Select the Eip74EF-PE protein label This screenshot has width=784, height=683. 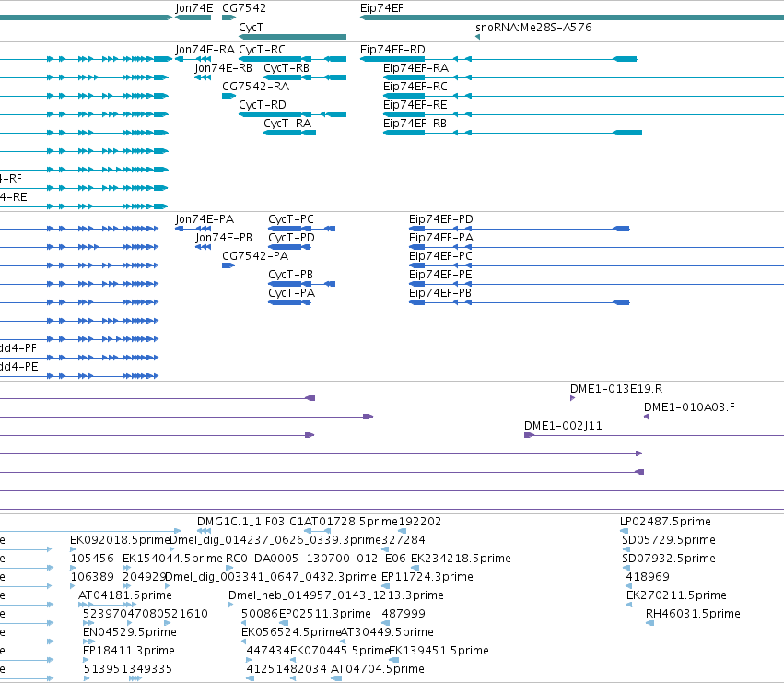click(x=440, y=276)
